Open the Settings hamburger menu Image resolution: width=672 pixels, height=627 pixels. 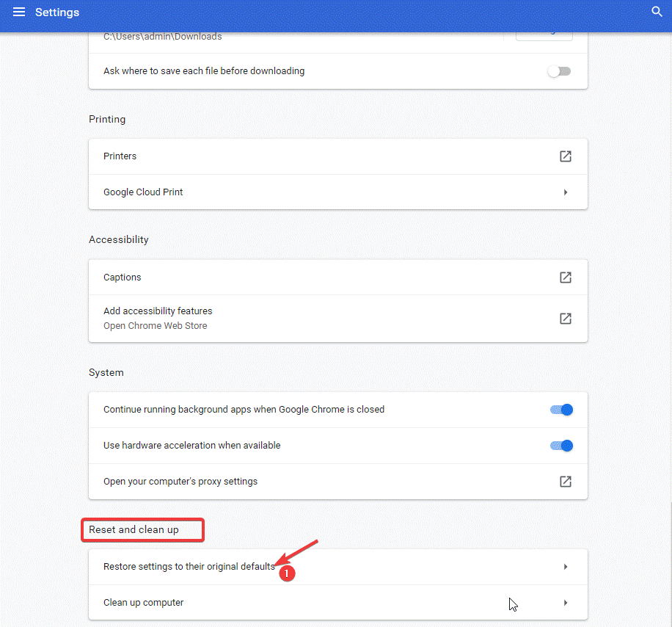click(18, 12)
